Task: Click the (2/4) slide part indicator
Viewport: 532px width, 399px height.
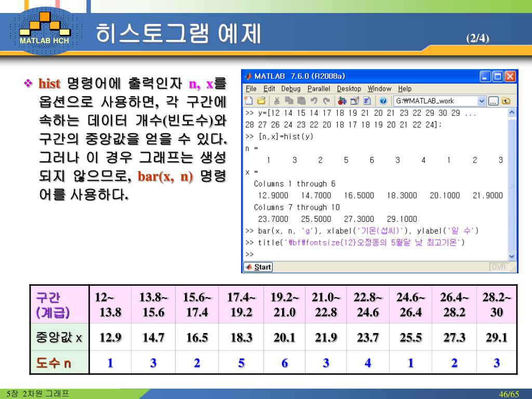Action: click(478, 37)
